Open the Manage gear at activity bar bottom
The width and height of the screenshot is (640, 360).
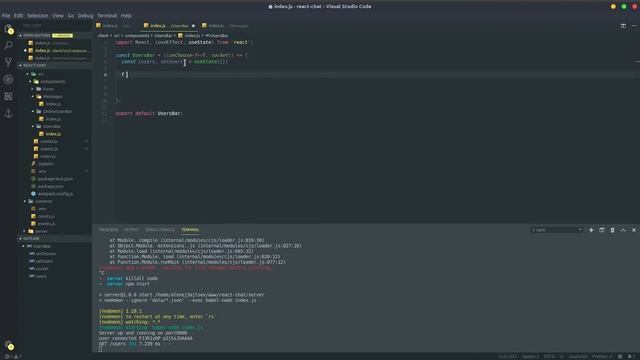tap(8, 345)
